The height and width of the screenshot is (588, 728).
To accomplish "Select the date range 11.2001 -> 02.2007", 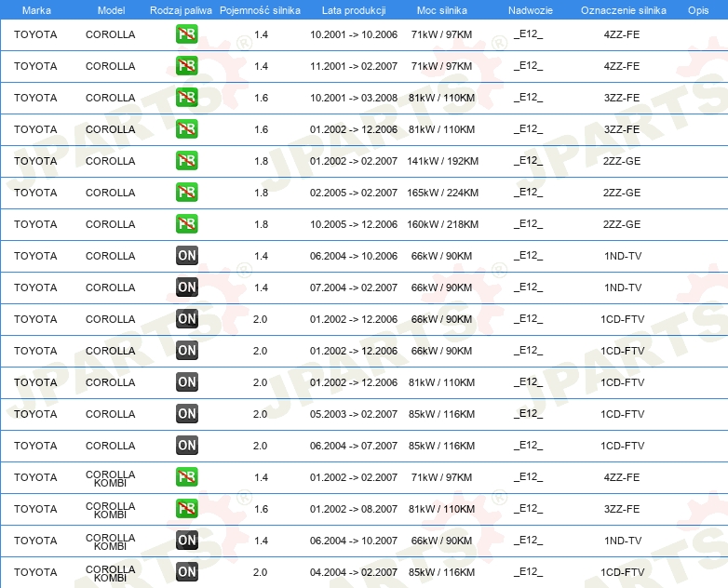I will [x=354, y=66].
